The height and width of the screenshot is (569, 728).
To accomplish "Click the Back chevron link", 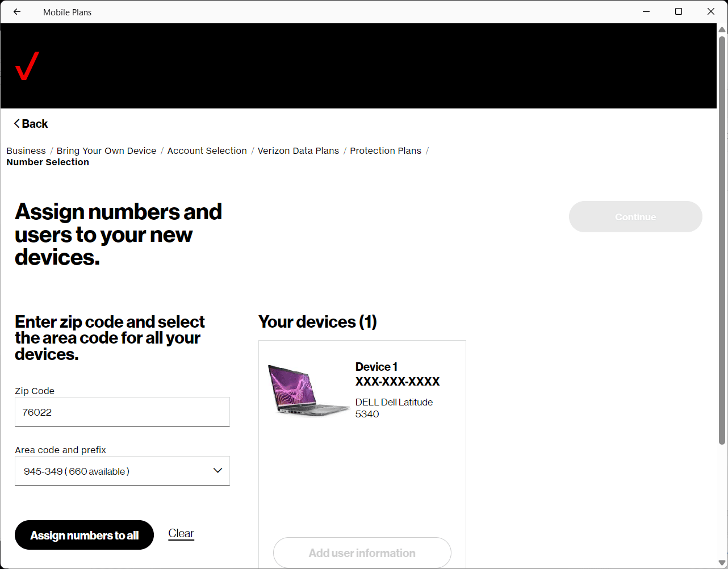I will (x=31, y=124).
